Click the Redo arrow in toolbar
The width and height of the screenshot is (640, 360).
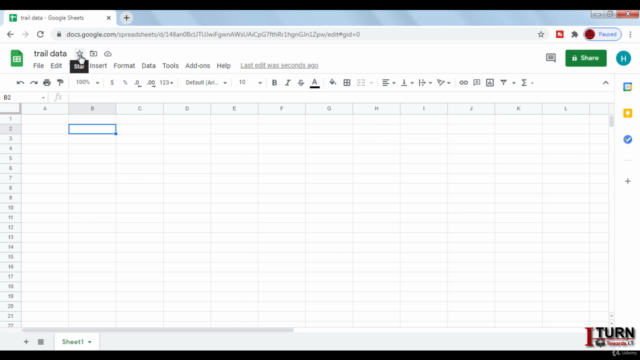pyautogui.click(x=34, y=83)
